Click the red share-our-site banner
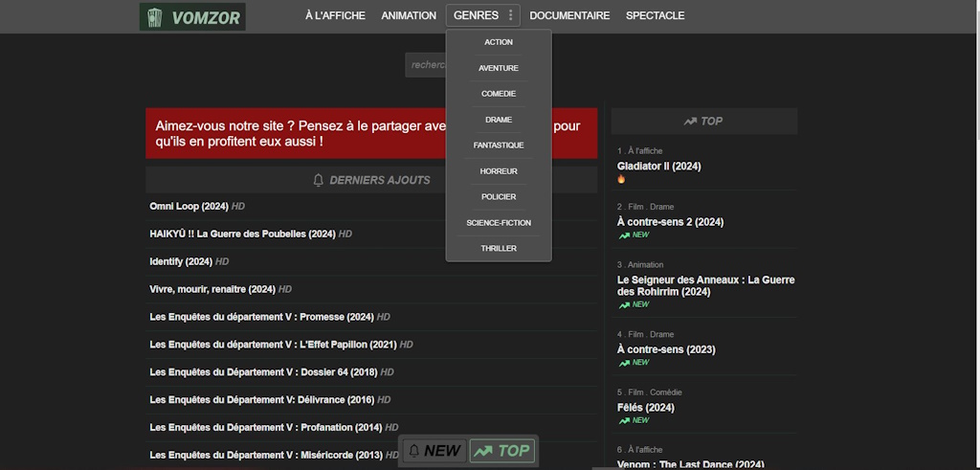Screen dimensions: 980x470 371,133
